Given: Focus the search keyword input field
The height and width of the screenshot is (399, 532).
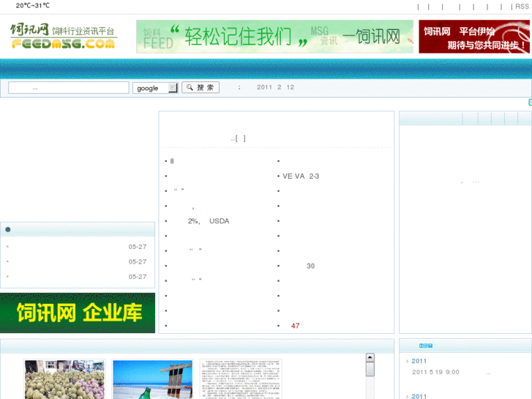Looking at the screenshot, I should [69, 88].
